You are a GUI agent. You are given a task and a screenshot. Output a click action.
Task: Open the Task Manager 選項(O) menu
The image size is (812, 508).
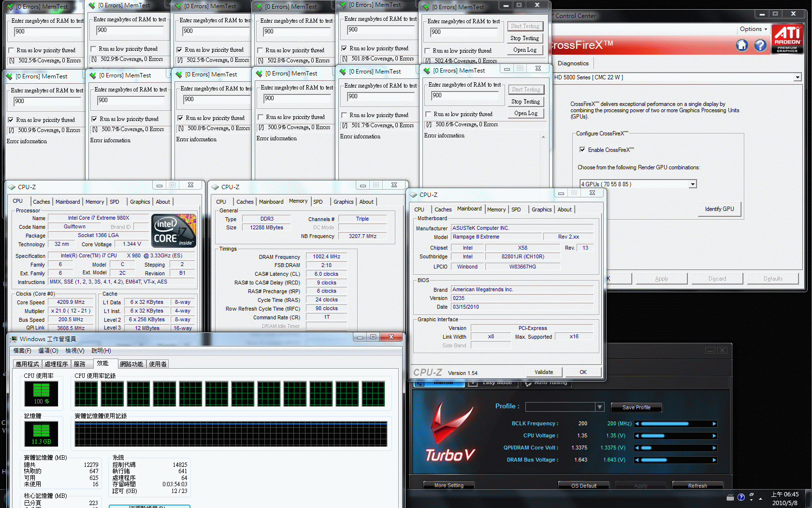[48, 351]
